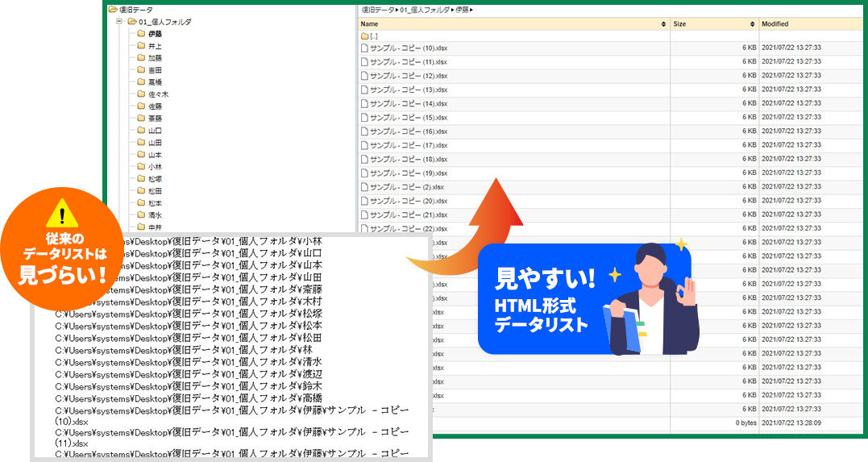The image size is (868, 462).
Task: Select the 伊藤 folder in the tree
Action: coord(154,35)
